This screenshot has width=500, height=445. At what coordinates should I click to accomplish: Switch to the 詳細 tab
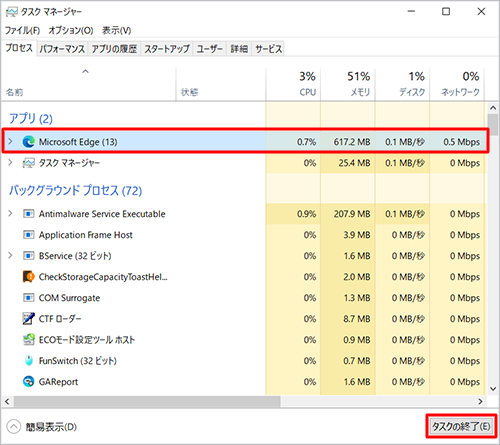(239, 49)
